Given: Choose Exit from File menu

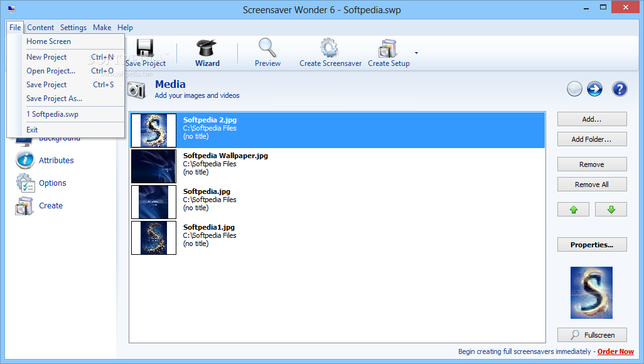Looking at the screenshot, I should click(66, 130).
